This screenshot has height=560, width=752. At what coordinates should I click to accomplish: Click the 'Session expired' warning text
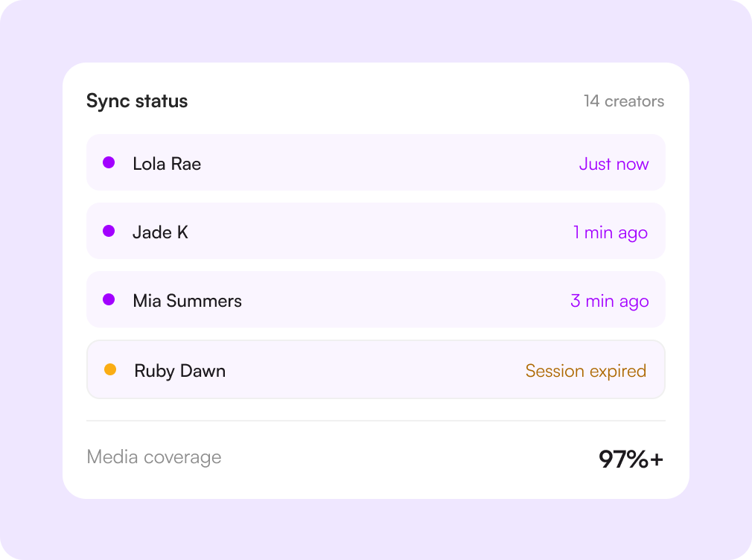pyautogui.click(x=586, y=371)
